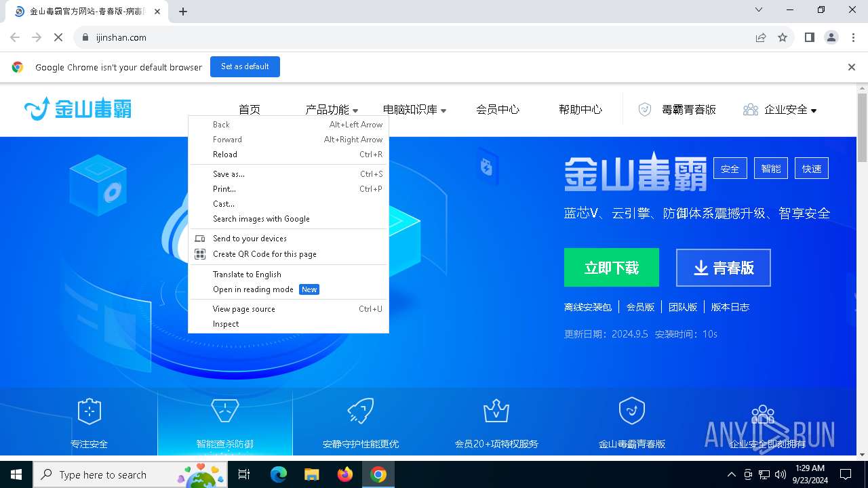Click the 专注安全 feature icon
The width and height of the screenshot is (868, 488).
(90, 411)
